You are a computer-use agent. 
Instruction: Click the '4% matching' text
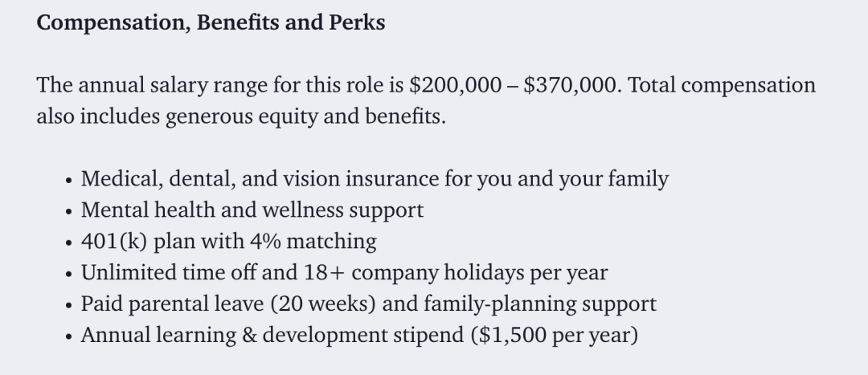[x=313, y=242]
